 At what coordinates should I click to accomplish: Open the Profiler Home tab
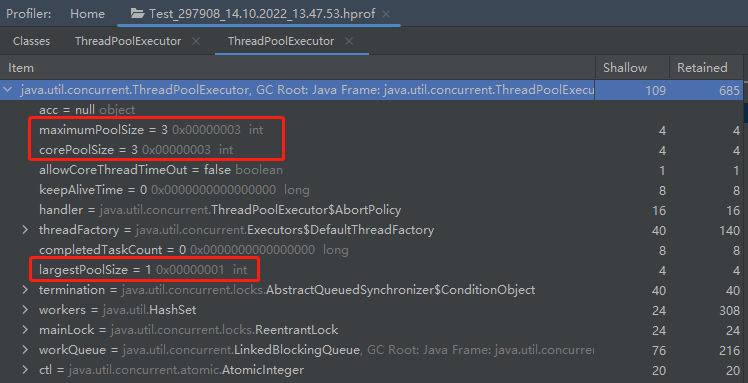point(87,14)
